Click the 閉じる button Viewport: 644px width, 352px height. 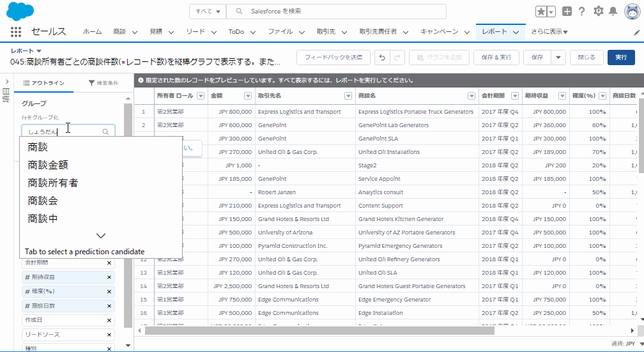point(586,57)
